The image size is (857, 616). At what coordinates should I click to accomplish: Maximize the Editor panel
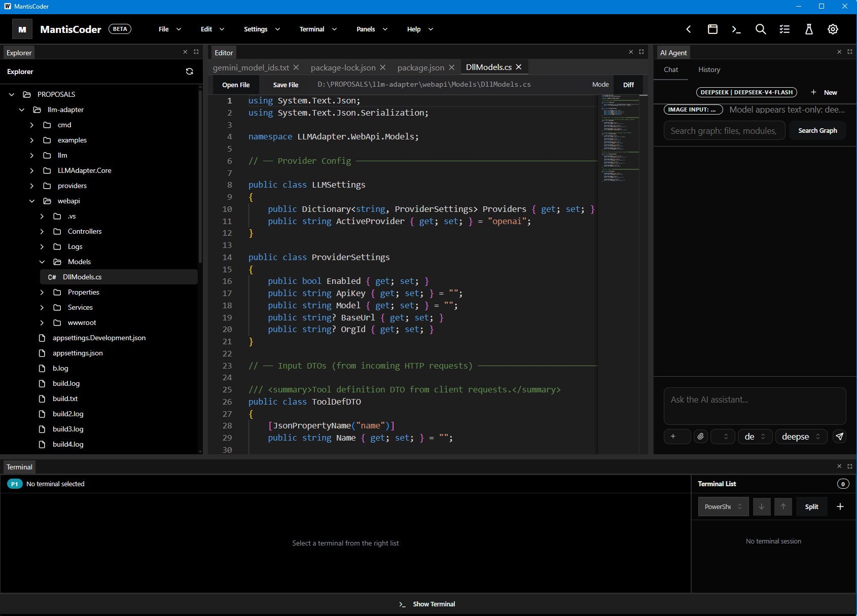(x=641, y=52)
